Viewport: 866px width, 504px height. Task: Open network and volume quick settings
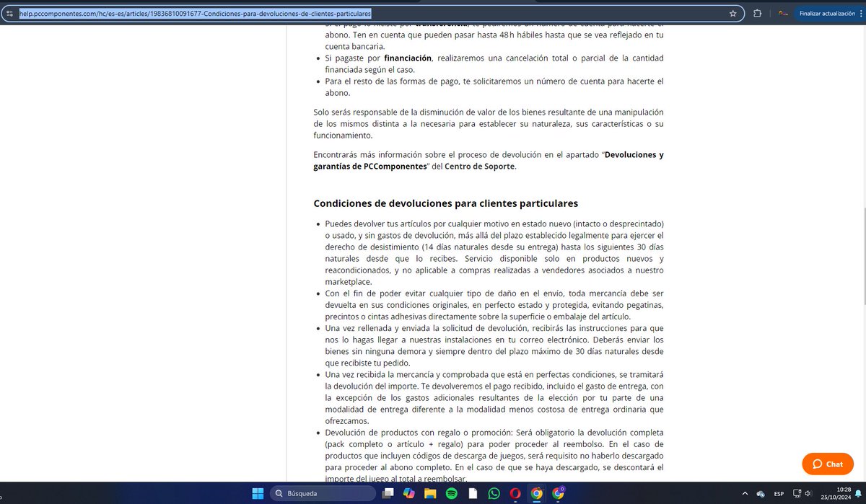click(x=801, y=494)
